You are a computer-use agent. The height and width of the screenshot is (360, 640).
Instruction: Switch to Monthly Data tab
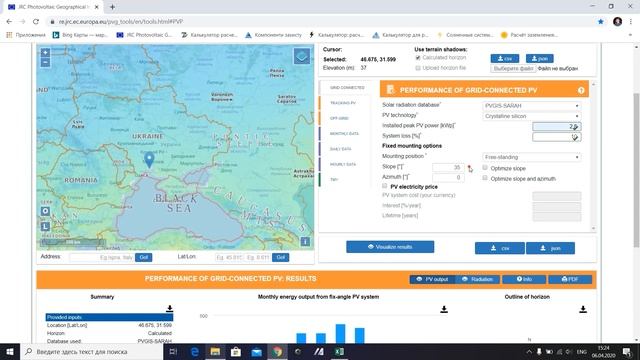pos(344,133)
